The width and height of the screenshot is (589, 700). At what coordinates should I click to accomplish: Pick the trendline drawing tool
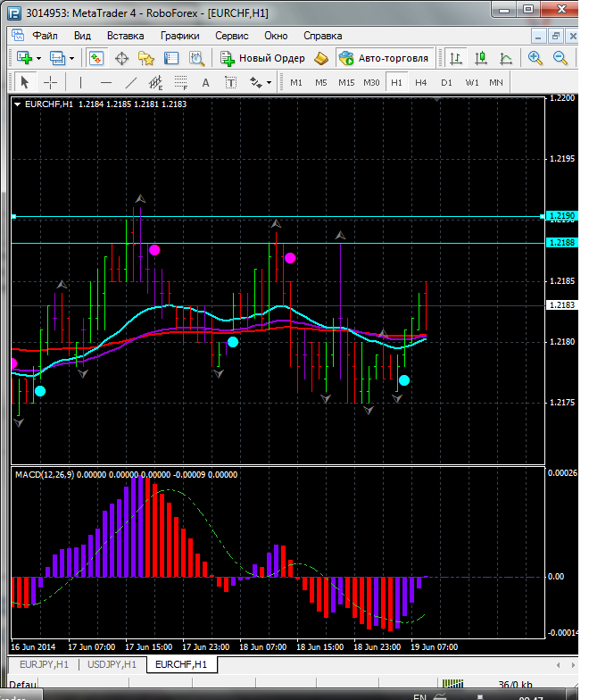click(131, 82)
